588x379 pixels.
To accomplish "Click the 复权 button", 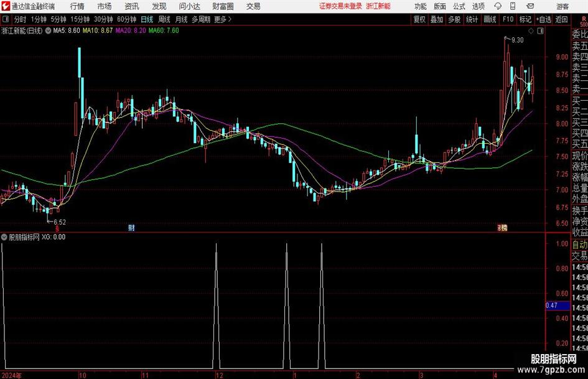I will tap(419, 19).
